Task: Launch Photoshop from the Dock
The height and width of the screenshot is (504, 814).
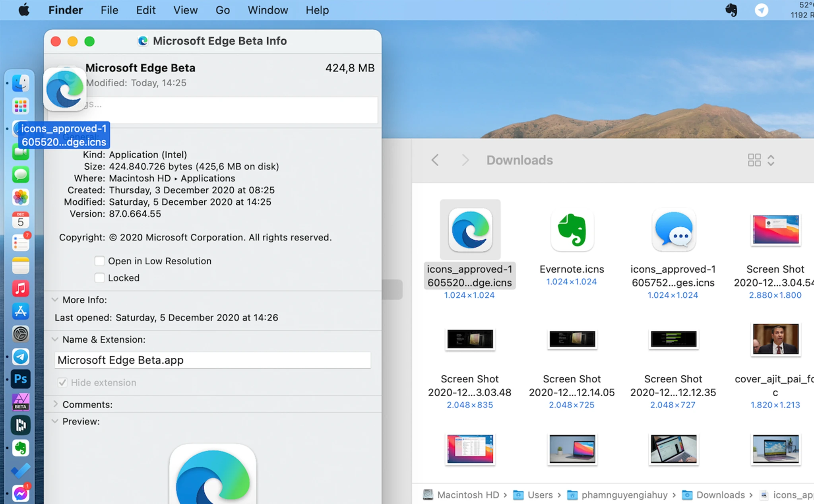Action: pyautogui.click(x=20, y=379)
